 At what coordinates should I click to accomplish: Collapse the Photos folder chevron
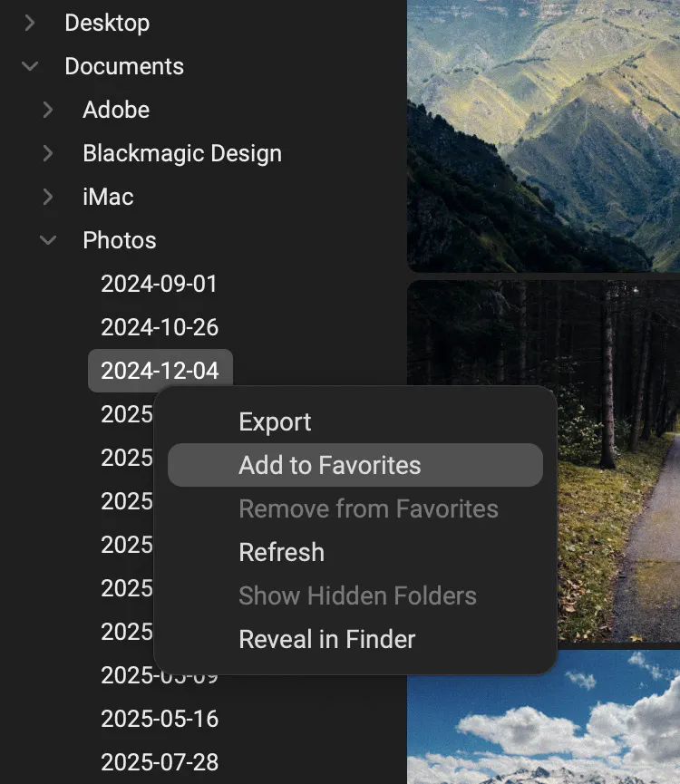coord(48,240)
